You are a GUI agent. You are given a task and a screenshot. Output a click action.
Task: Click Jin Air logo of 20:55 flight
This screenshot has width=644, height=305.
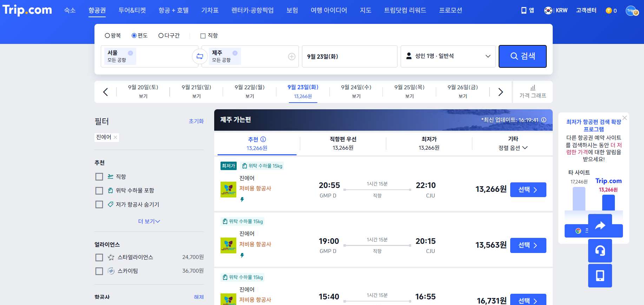pos(228,189)
